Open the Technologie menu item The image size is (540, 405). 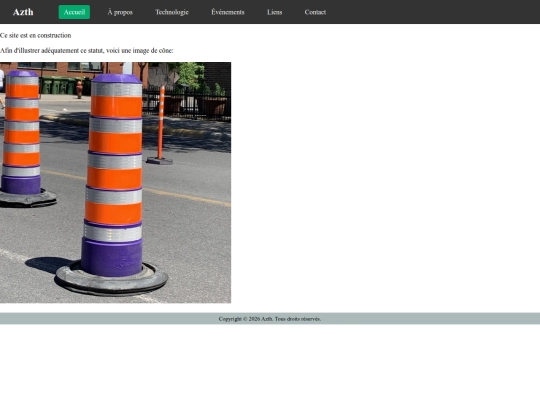point(172,12)
